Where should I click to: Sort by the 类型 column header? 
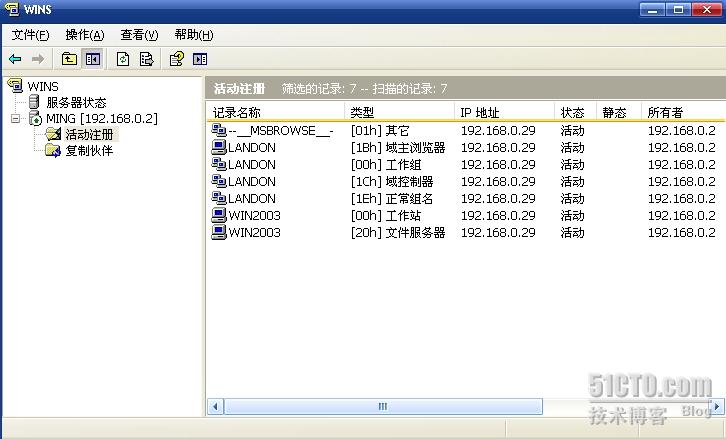click(x=400, y=112)
